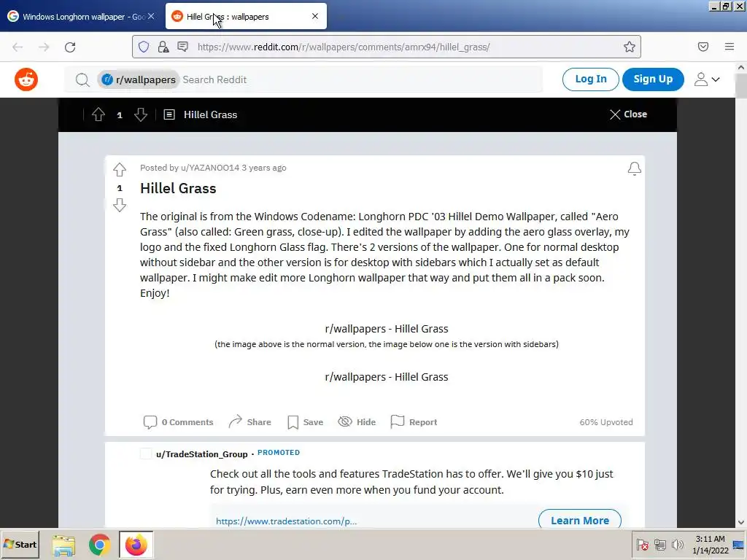Open first r/wallpapers - Hillel Grass image link
Image resolution: width=747 pixels, height=560 pixels.
[387, 329]
